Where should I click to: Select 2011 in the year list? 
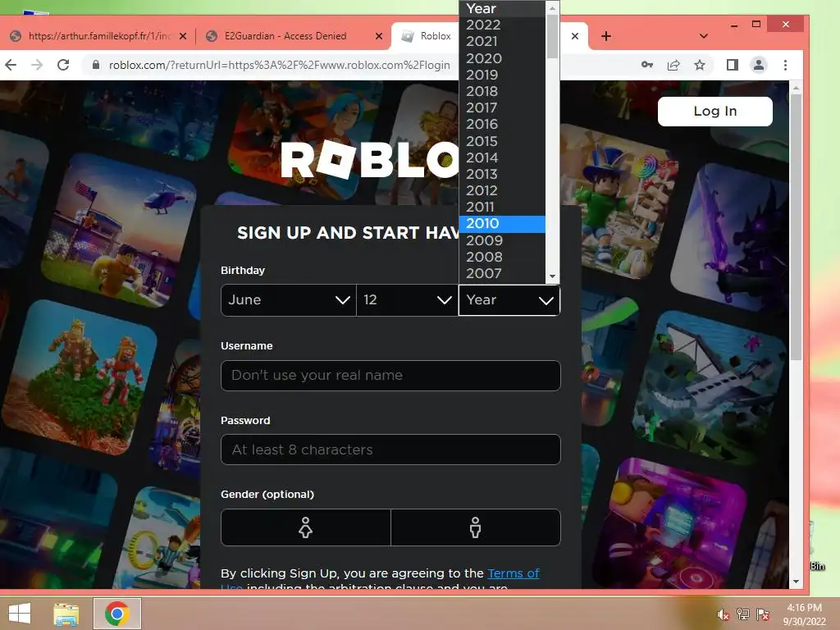tap(502, 208)
